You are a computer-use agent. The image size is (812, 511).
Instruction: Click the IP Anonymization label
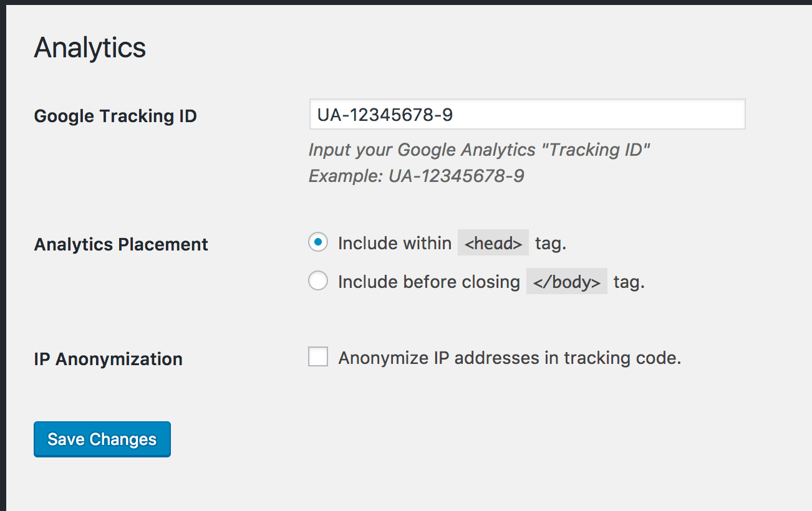(109, 359)
